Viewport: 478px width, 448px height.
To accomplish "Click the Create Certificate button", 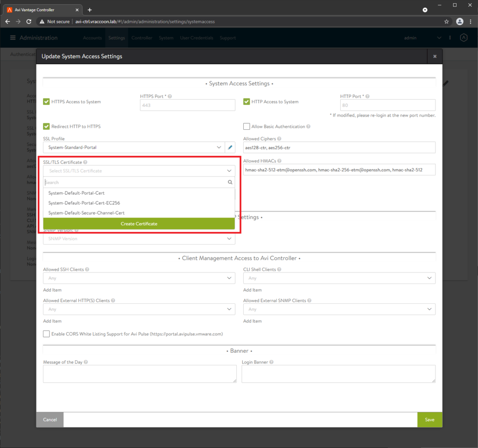I will tap(139, 224).
